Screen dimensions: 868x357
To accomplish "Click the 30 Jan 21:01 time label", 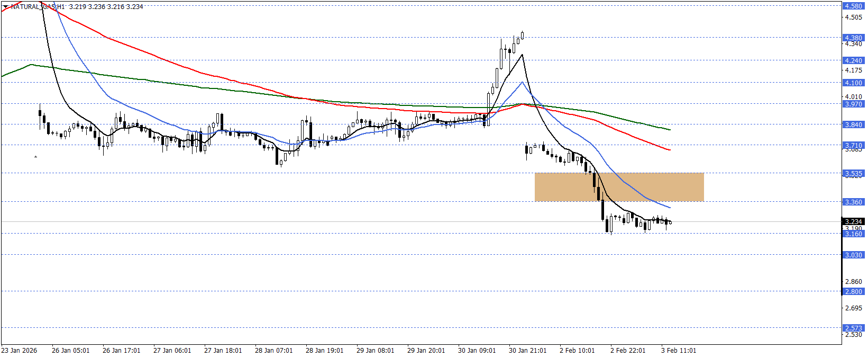I will (527, 351).
